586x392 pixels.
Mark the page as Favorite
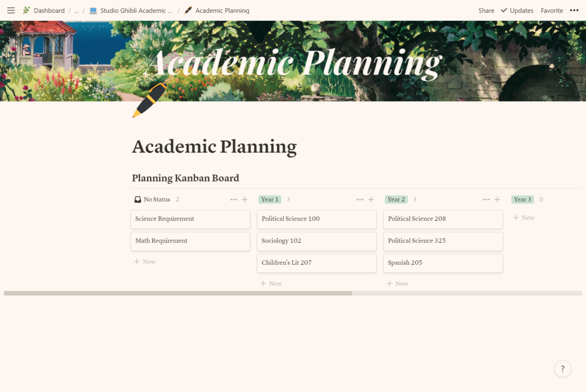point(552,10)
